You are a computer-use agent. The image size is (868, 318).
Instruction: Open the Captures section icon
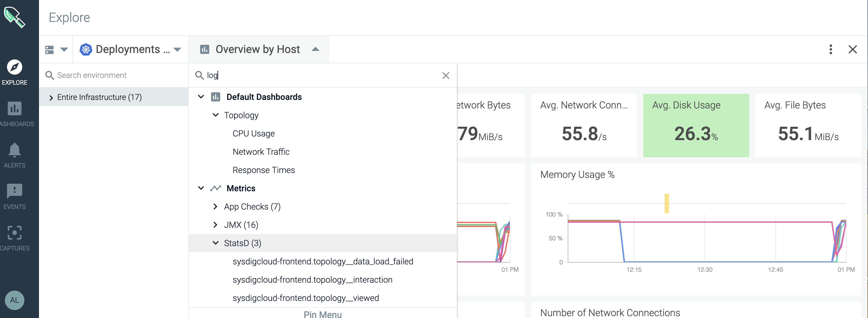(15, 233)
